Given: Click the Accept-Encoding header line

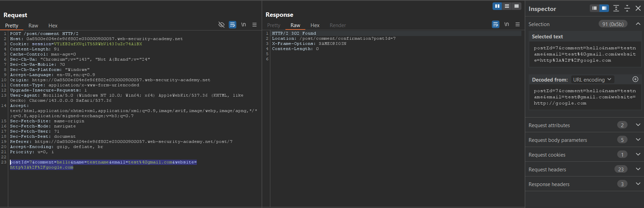Looking at the screenshot, I should pos(57,147).
